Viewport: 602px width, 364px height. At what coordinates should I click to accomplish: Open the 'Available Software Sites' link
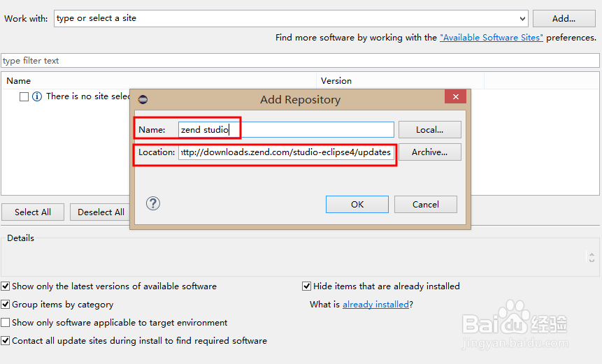pyautogui.click(x=492, y=38)
